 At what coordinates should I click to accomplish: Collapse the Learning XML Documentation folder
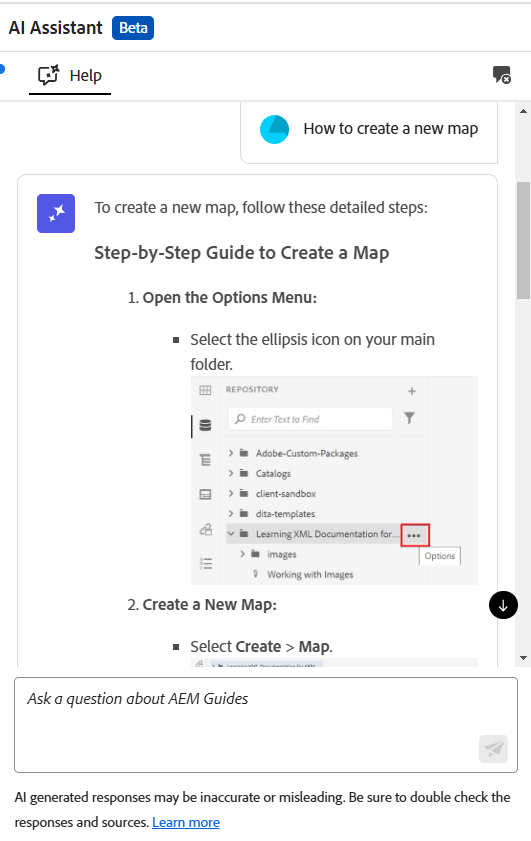coord(231,534)
